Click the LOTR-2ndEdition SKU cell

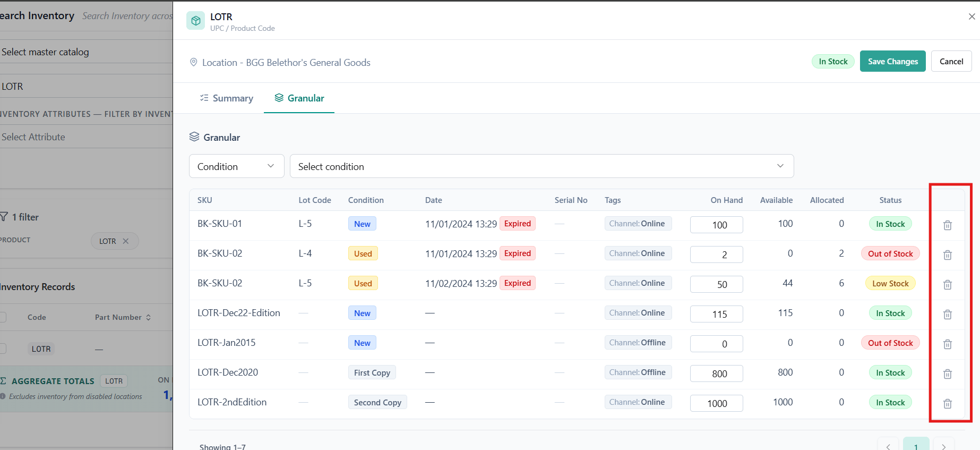232,402
